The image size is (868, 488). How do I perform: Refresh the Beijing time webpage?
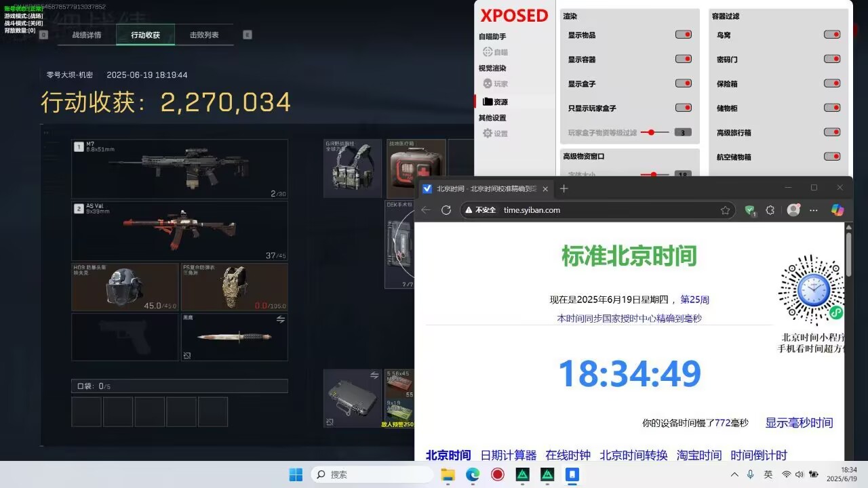tap(446, 210)
